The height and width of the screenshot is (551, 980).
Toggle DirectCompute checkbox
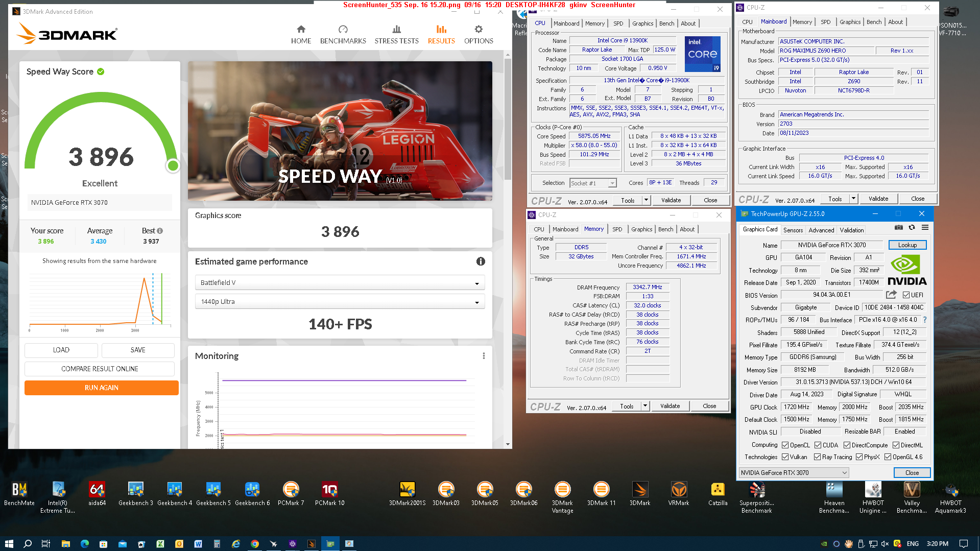point(847,445)
